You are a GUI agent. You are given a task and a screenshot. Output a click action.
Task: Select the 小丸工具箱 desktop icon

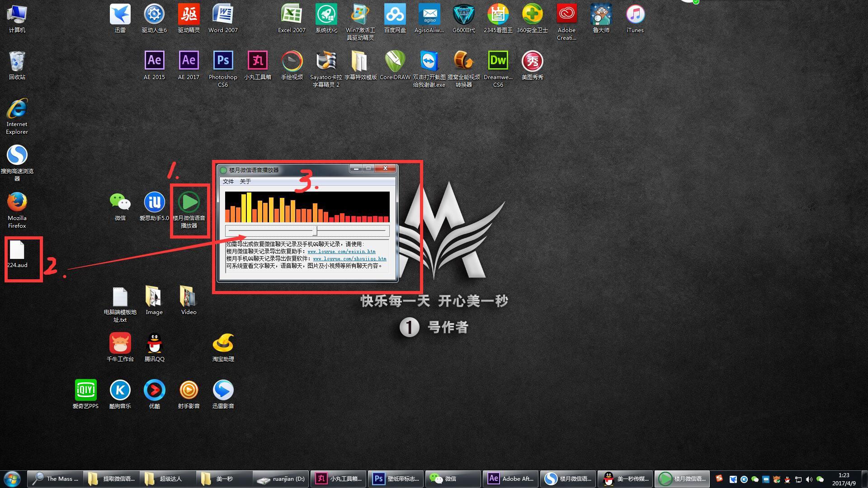coord(258,66)
